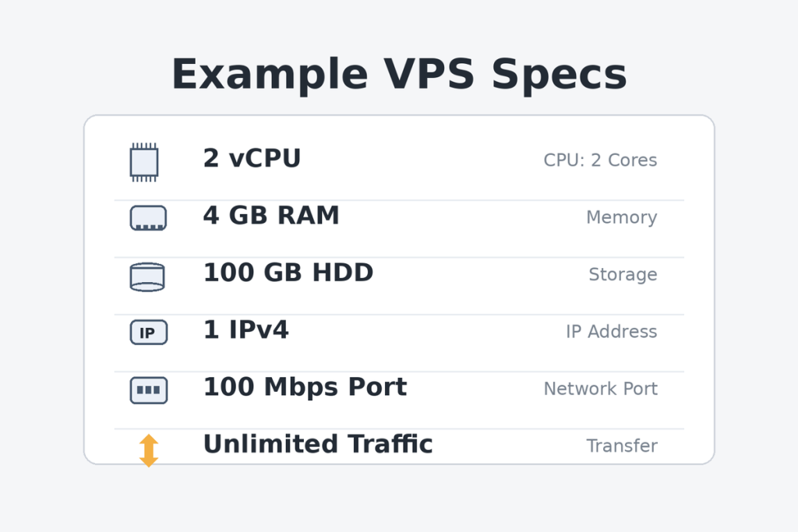This screenshot has height=532, width=798.
Task: Click the Example VPS Specs heading
Action: point(398,76)
